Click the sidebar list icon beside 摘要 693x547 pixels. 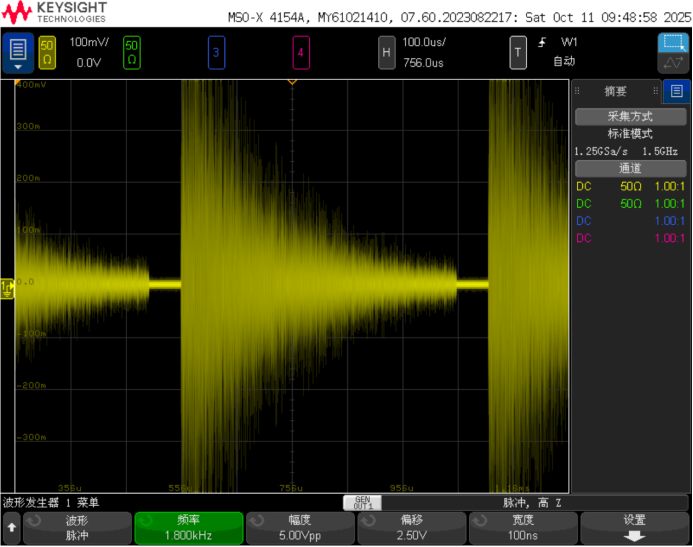click(x=677, y=91)
